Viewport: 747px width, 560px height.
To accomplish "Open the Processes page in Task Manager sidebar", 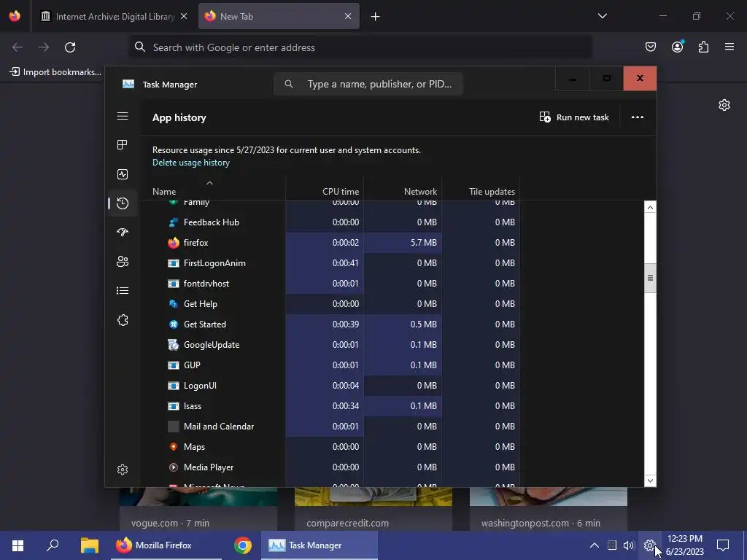I will pyautogui.click(x=123, y=145).
